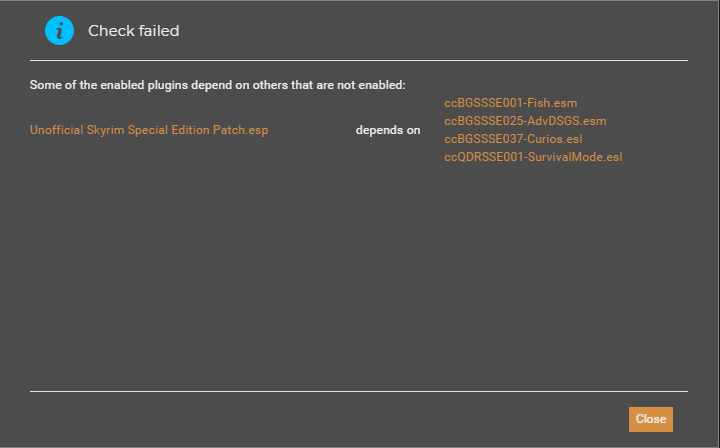Image resolution: width=720 pixels, height=448 pixels.
Task: Click the empty center of the dialog body
Action: (359, 270)
